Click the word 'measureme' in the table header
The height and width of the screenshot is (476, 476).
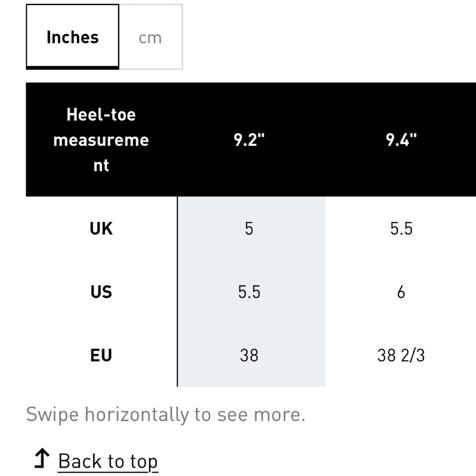101,140
